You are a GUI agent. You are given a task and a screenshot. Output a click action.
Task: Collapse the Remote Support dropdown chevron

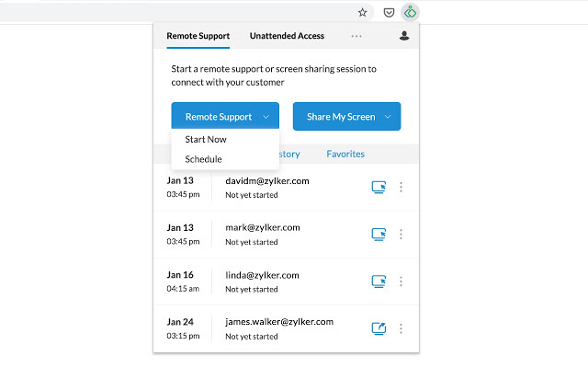pyautogui.click(x=266, y=117)
